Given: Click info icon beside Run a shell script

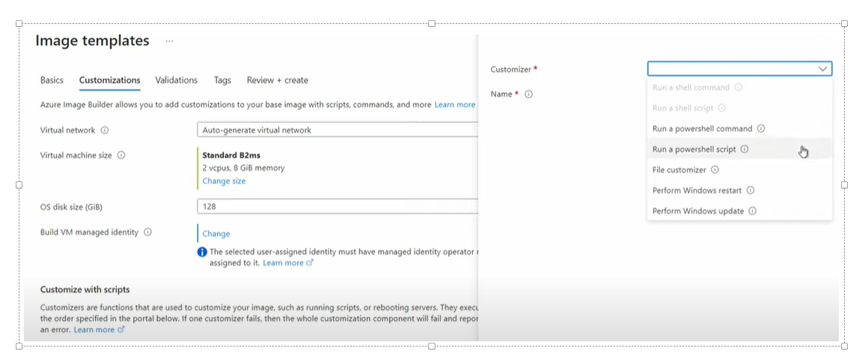Looking at the screenshot, I should click(x=722, y=109).
